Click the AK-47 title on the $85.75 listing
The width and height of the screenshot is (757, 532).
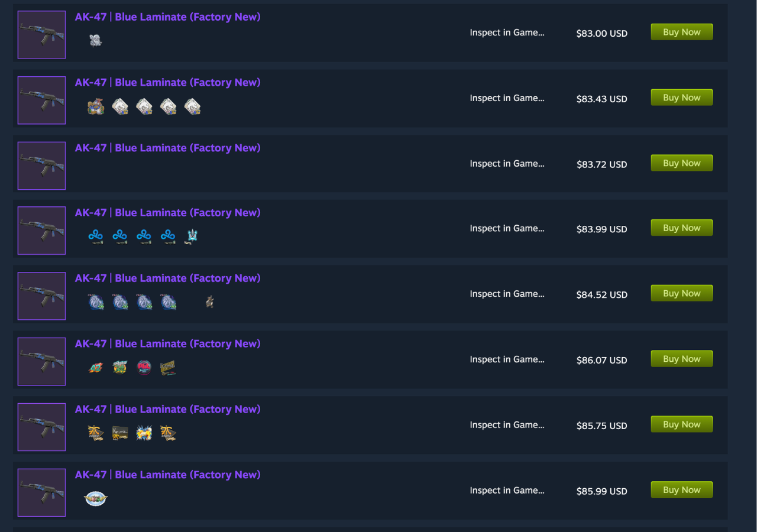click(167, 409)
